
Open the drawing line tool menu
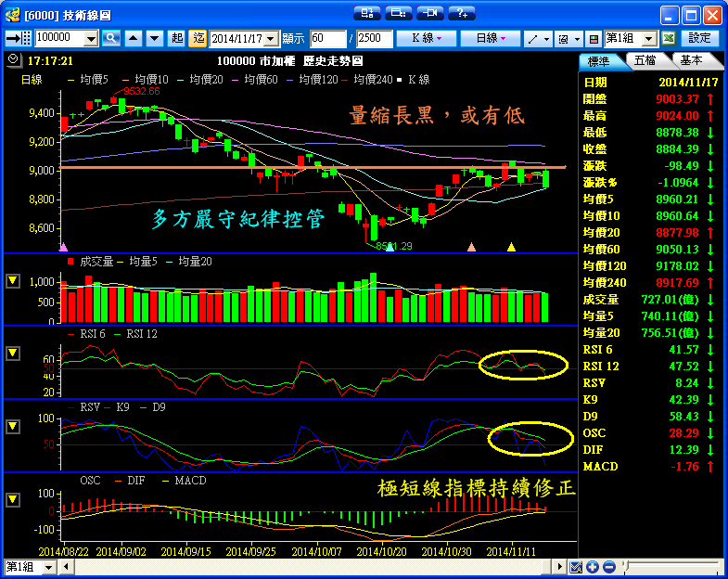pyautogui.click(x=537, y=38)
